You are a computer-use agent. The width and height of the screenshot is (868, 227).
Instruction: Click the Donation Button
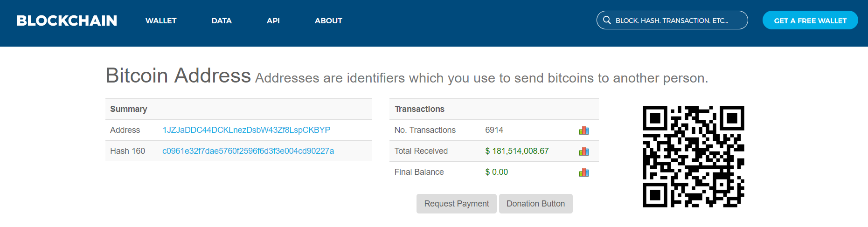535,204
